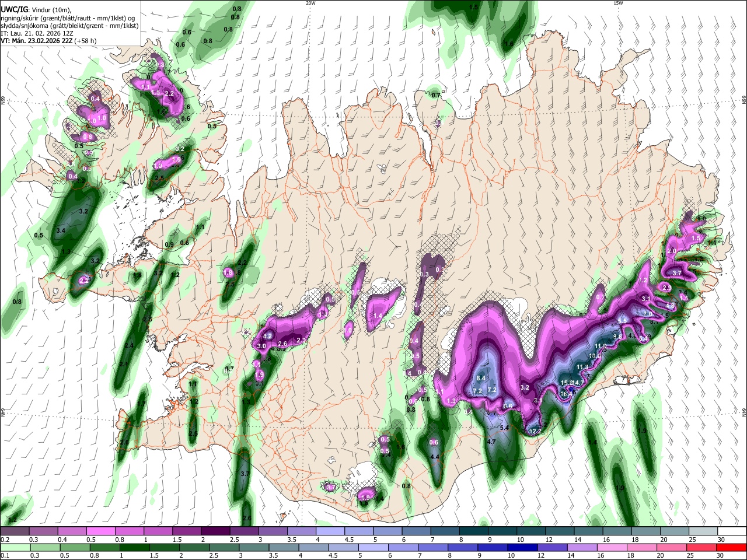This screenshot has height=560, width=747.
Task: Pick the 2.5 swatch in the lower legend row
Action: (x=224, y=547)
